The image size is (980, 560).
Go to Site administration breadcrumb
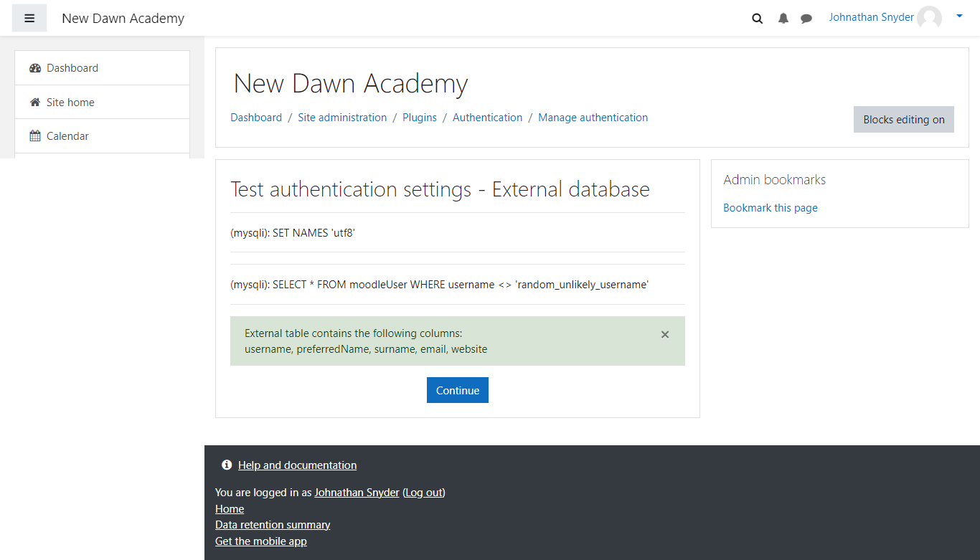[x=342, y=118]
